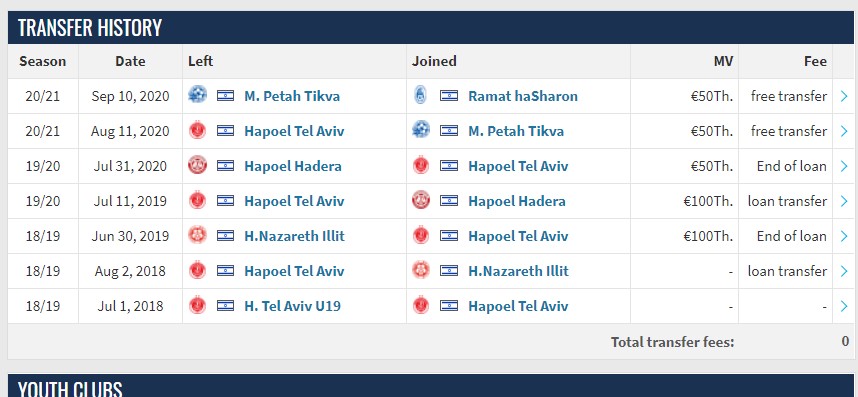Screen dimensions: 858x397
Task: Click the Season column header
Action: pos(43,61)
